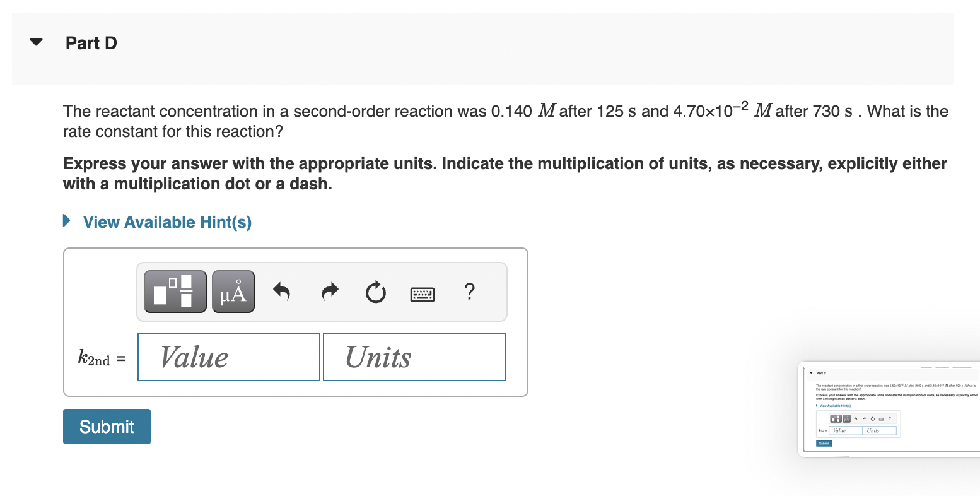The height and width of the screenshot is (496, 980).
Task: Click the question mark help icon
Action: [x=469, y=292]
